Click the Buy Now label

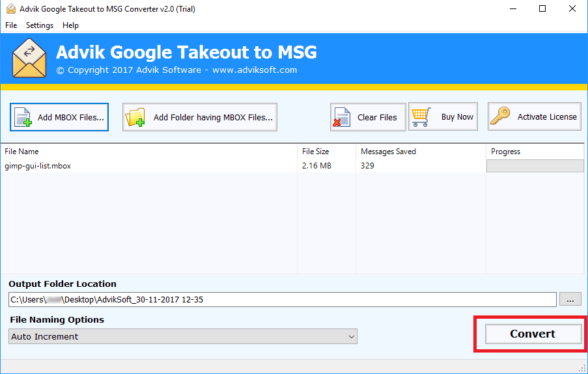(x=457, y=117)
